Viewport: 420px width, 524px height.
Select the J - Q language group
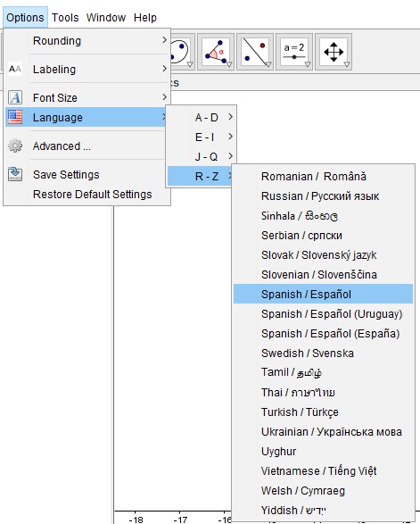[x=202, y=156]
